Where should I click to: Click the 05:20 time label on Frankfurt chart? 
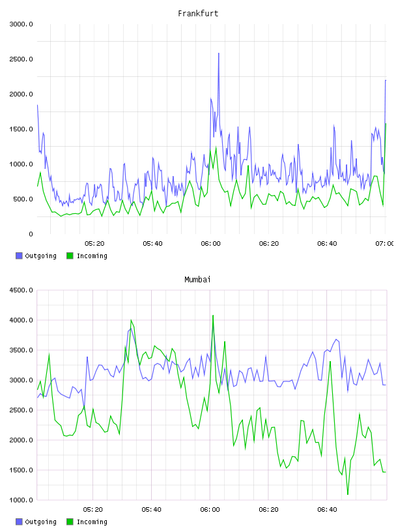tap(94, 244)
